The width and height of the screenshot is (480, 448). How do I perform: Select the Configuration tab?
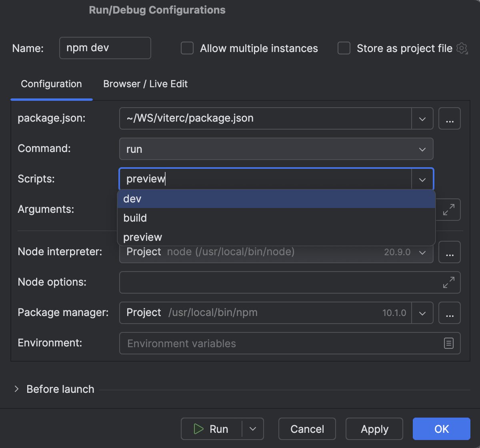tap(51, 84)
